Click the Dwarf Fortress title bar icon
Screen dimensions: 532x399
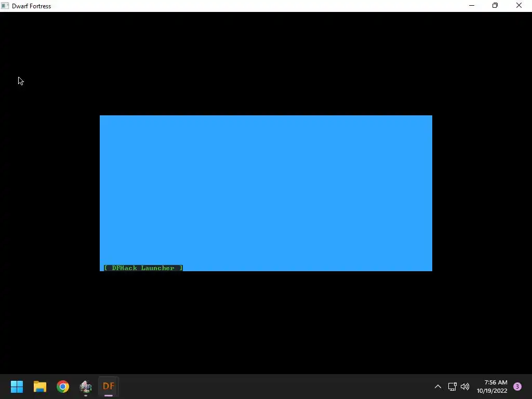[x=5, y=6]
